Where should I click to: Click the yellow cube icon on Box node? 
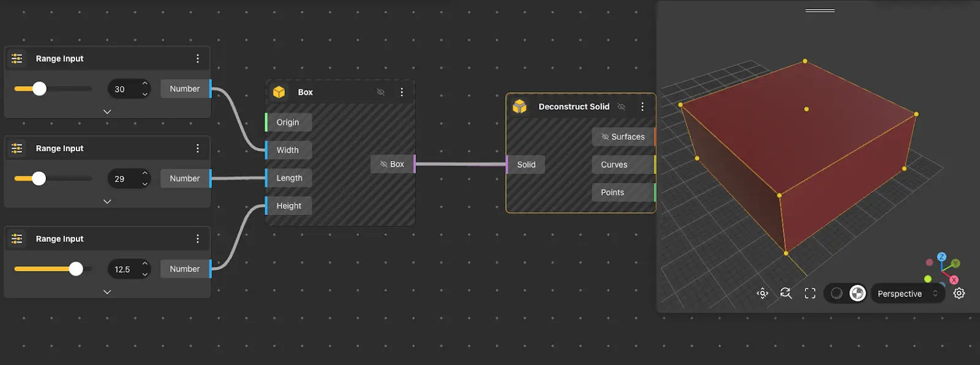(x=279, y=92)
